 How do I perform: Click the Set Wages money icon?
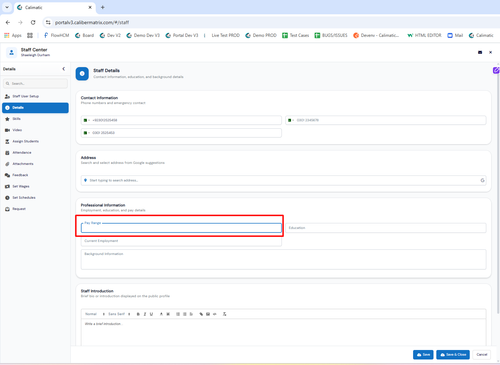point(7,186)
